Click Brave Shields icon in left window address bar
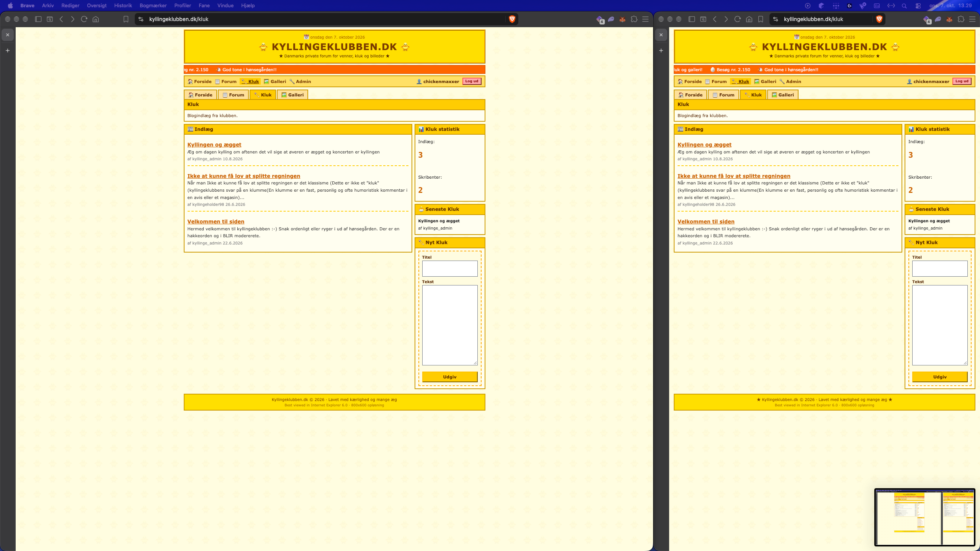Image resolution: width=980 pixels, height=551 pixels. [512, 19]
